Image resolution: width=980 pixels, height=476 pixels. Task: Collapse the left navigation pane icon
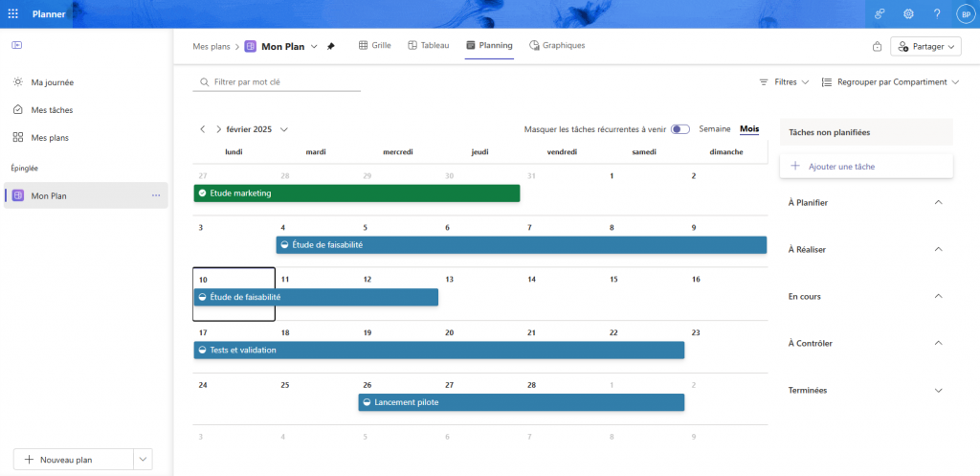pos(17,46)
